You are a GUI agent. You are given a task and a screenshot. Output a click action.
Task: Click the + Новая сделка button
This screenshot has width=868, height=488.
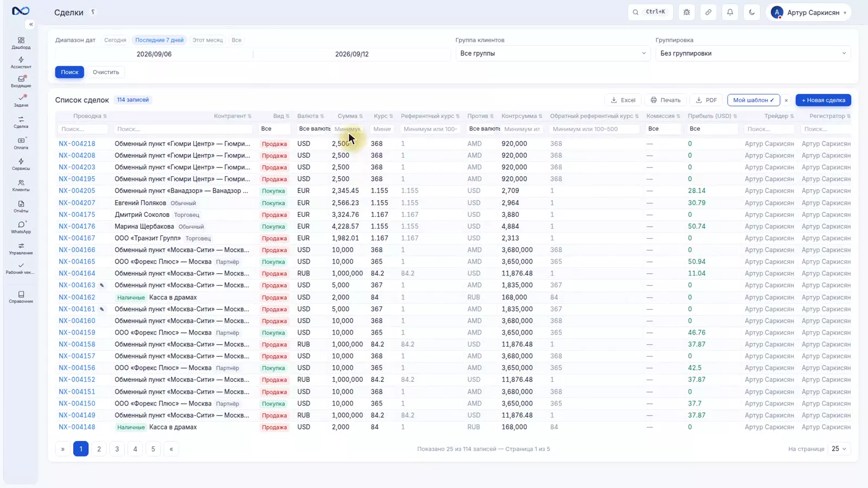(824, 100)
